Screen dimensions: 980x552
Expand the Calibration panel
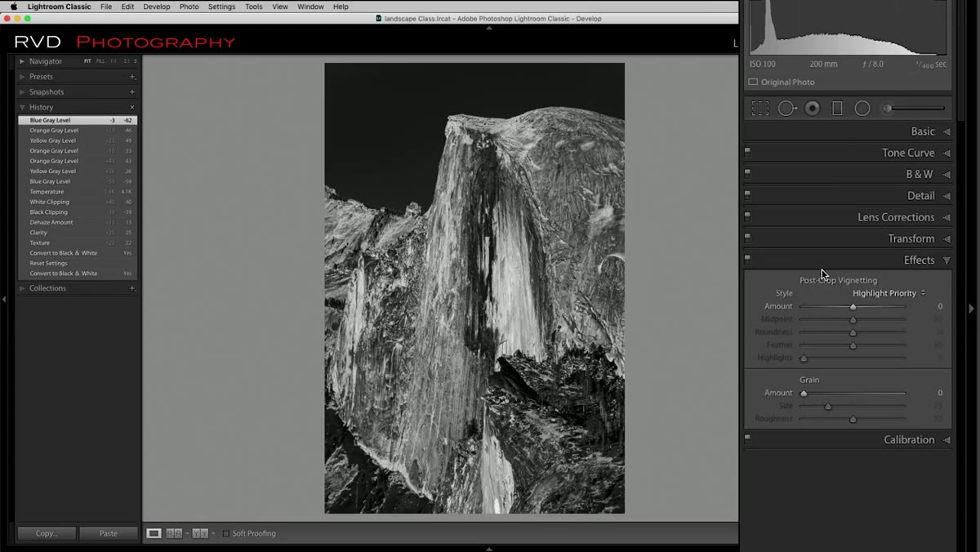947,440
